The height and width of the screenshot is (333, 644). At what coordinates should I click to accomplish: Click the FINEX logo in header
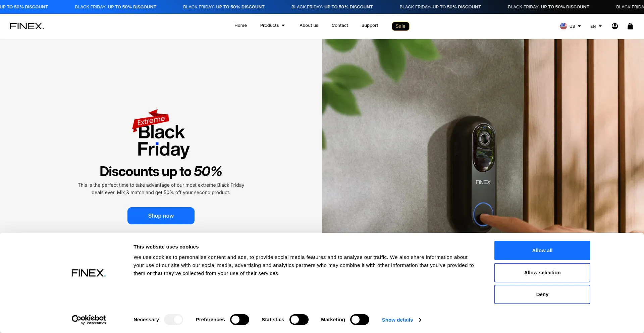tap(27, 26)
